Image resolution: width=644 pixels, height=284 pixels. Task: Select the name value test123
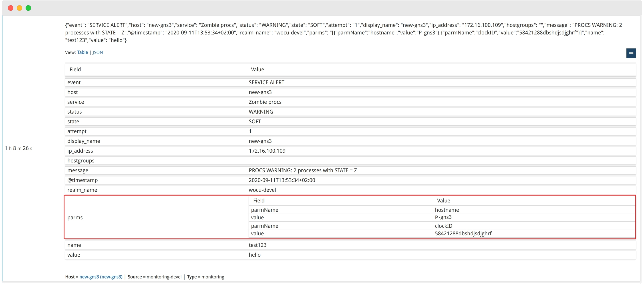pyautogui.click(x=257, y=245)
